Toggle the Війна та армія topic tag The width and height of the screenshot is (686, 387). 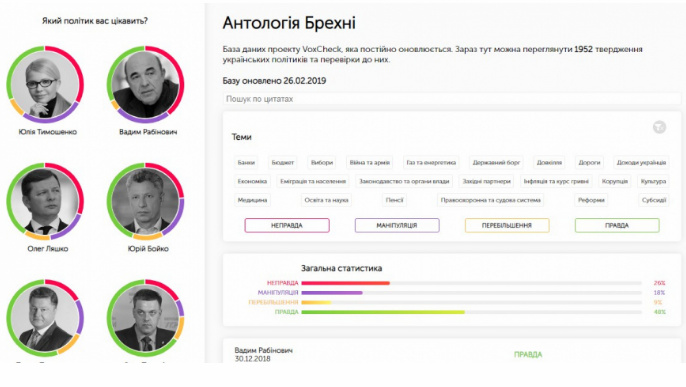pyautogui.click(x=369, y=162)
